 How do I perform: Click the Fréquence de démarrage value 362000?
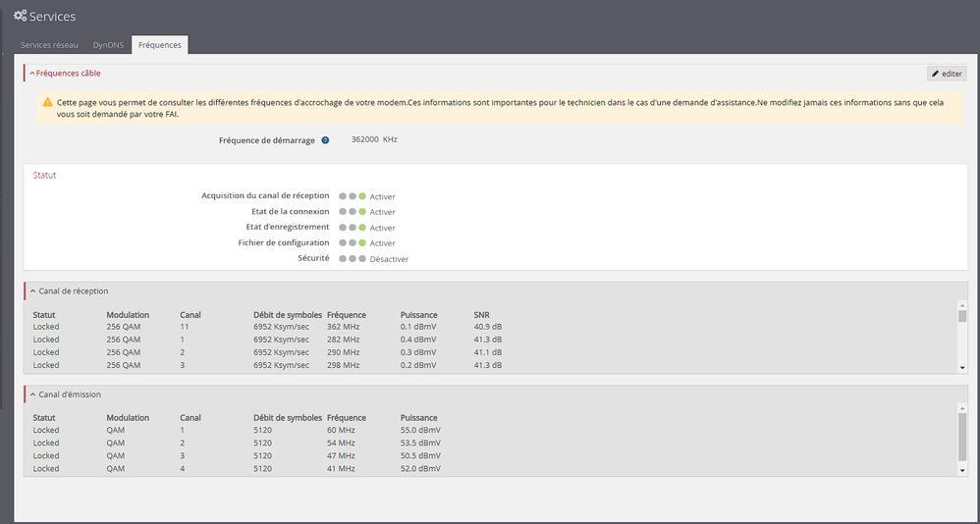click(365, 140)
